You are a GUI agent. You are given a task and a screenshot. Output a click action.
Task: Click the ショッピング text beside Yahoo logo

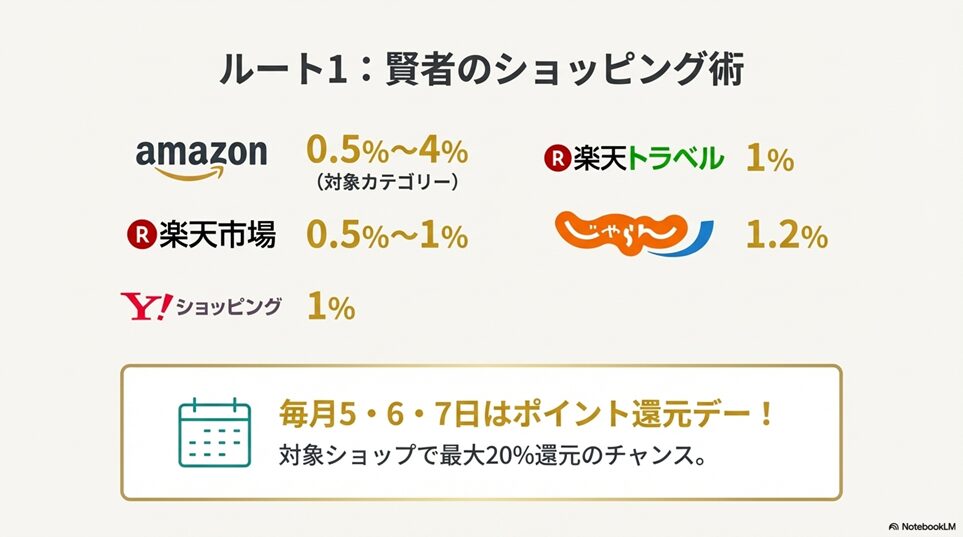coord(228,307)
